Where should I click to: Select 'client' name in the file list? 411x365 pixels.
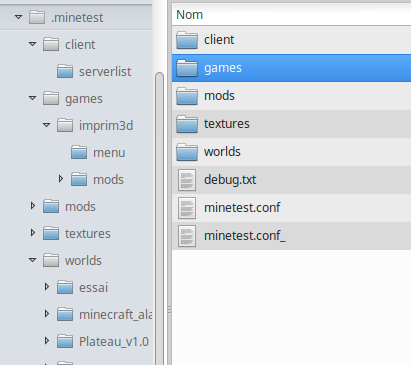(219, 40)
